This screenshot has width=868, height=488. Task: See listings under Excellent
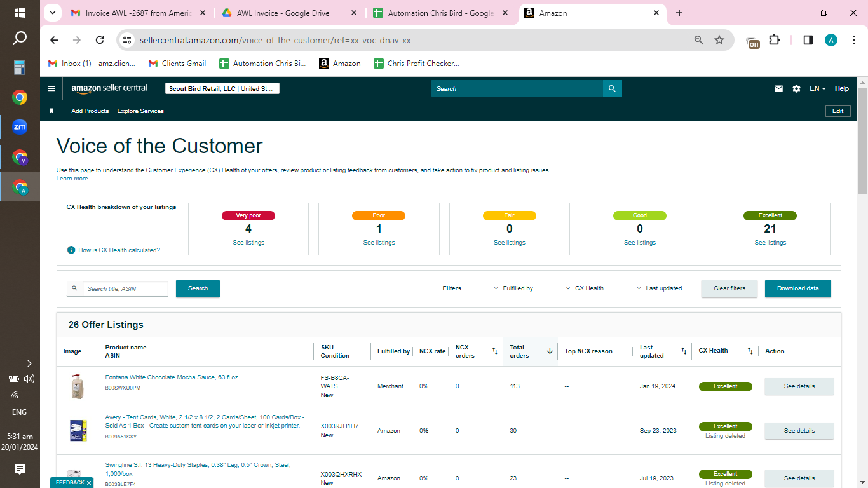pyautogui.click(x=770, y=243)
